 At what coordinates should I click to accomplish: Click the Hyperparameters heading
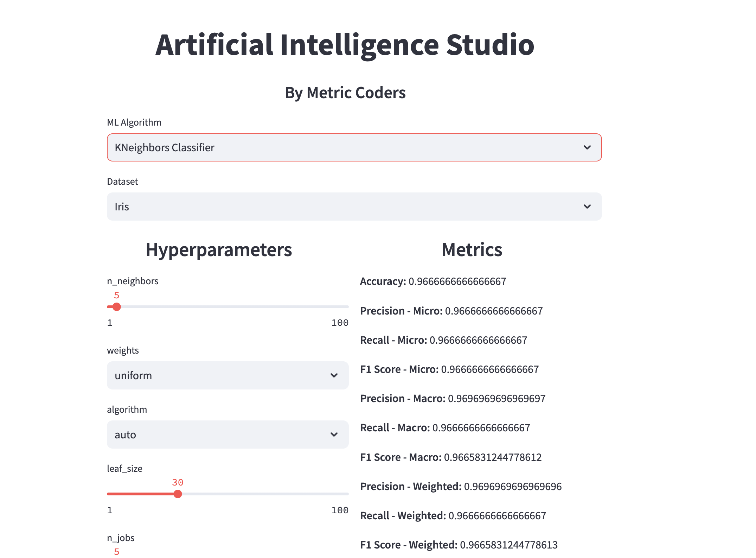219,250
